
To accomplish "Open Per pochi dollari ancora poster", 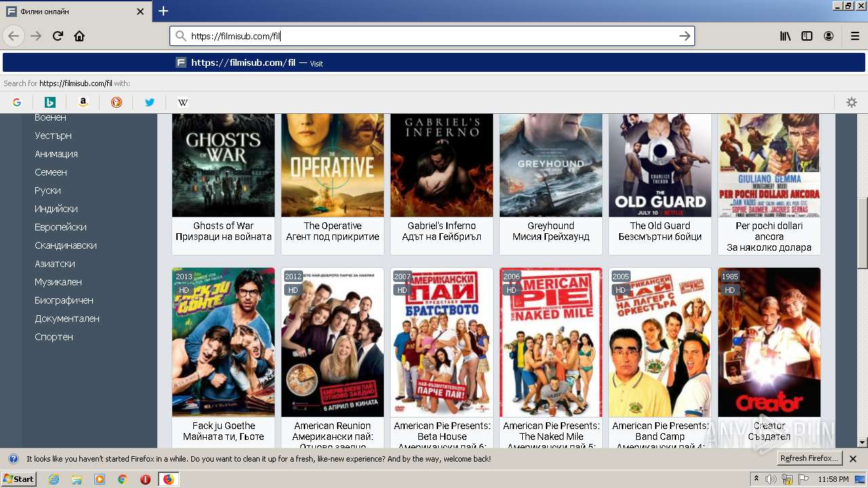I will click(769, 165).
